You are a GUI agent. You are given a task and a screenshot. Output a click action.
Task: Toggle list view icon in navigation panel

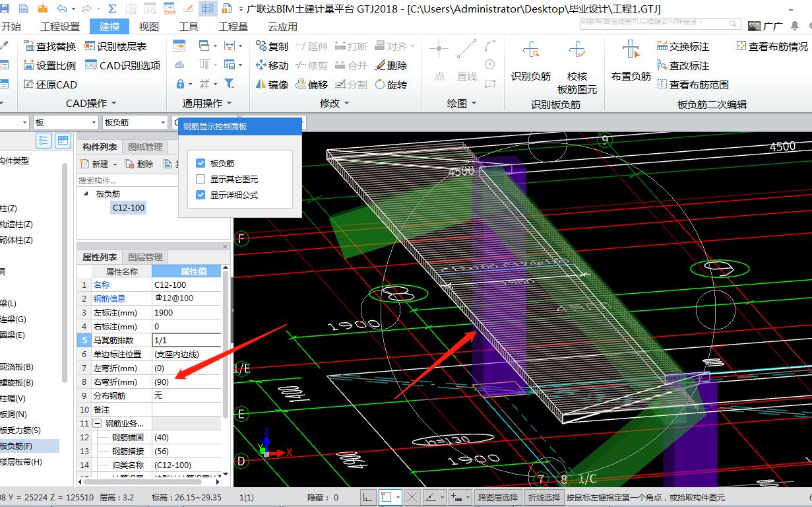click(44, 140)
